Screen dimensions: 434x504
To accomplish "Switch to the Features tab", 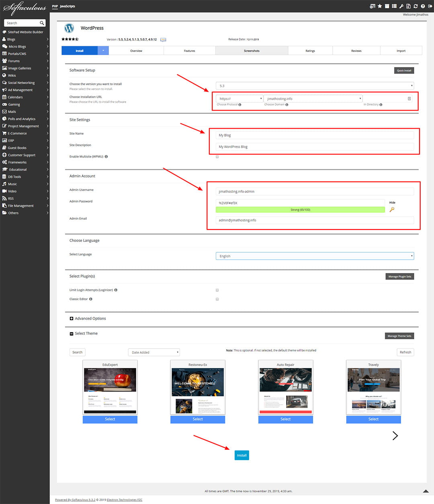I will 190,51.
